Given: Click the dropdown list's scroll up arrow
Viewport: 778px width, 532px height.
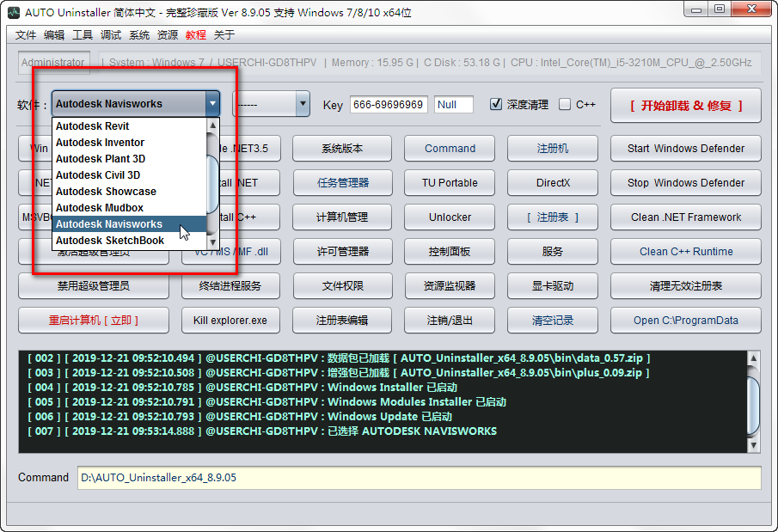Looking at the screenshot, I should (x=212, y=125).
